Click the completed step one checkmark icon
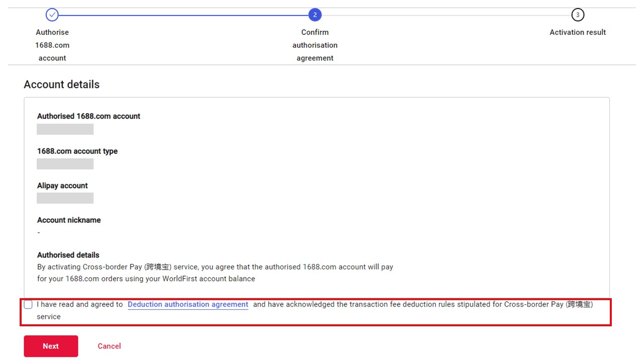644x362 pixels. pos(52,15)
